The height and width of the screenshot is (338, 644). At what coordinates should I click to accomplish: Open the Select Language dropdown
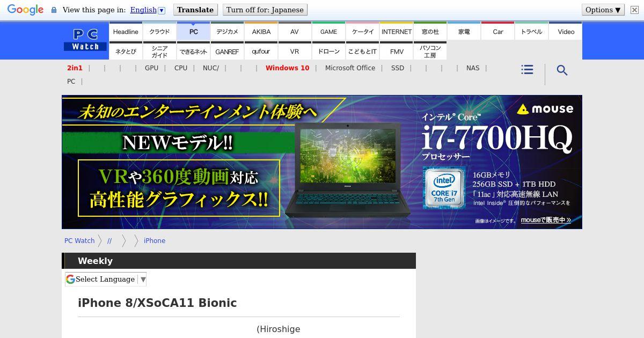pos(106,279)
